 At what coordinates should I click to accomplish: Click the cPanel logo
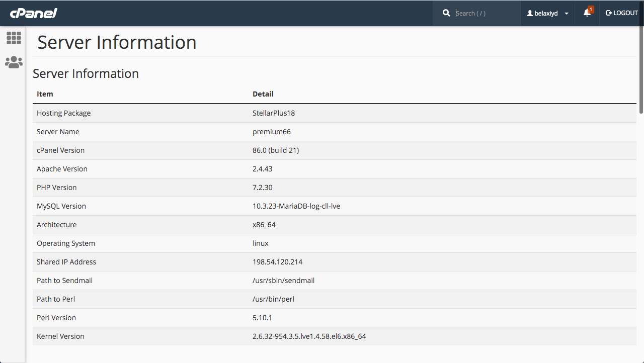(32, 13)
